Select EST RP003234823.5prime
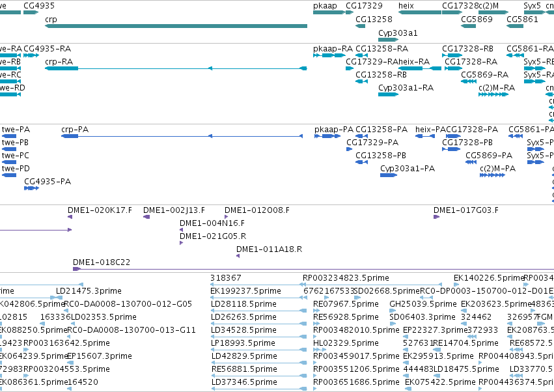Viewport: 554px width, 392px height. pyautogui.click(x=372, y=285)
